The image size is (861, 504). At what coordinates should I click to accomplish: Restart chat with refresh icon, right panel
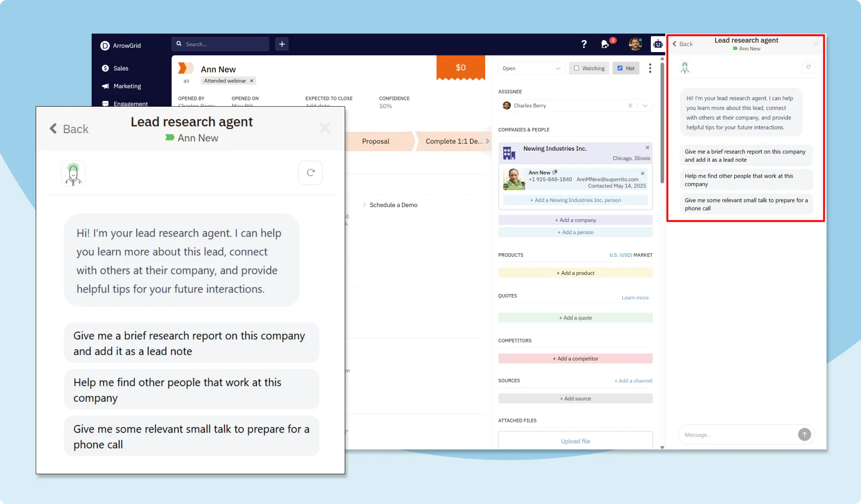(x=808, y=67)
